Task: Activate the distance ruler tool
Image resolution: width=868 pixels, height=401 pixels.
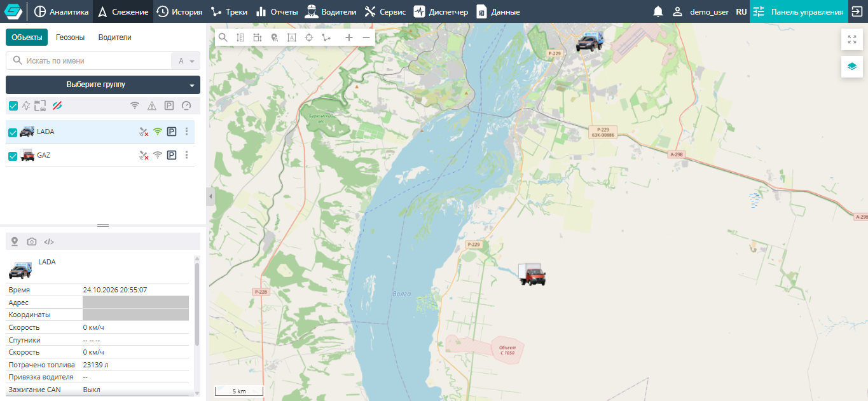Action: [x=240, y=37]
